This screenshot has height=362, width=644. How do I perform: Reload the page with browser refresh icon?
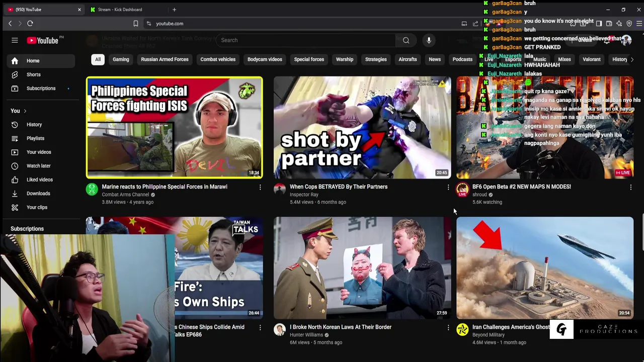point(30,23)
